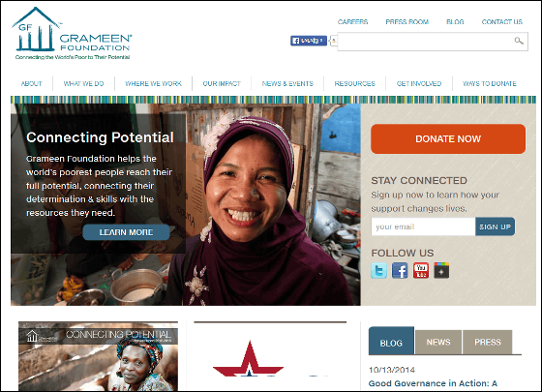Screen dimensions: 542x392
Task: Open the Connecting Potential video thumbnail
Action: click(x=98, y=356)
